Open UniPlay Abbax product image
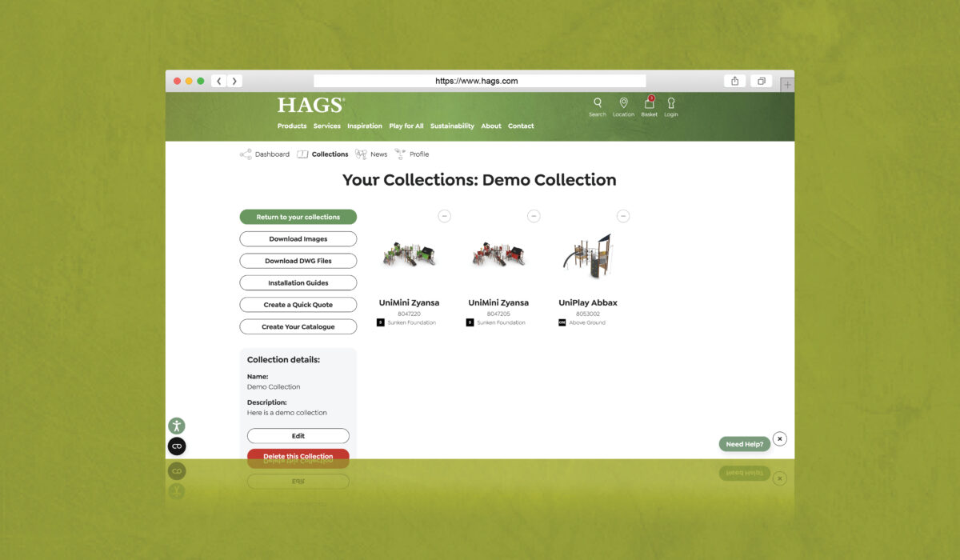960x560 pixels. (x=588, y=256)
